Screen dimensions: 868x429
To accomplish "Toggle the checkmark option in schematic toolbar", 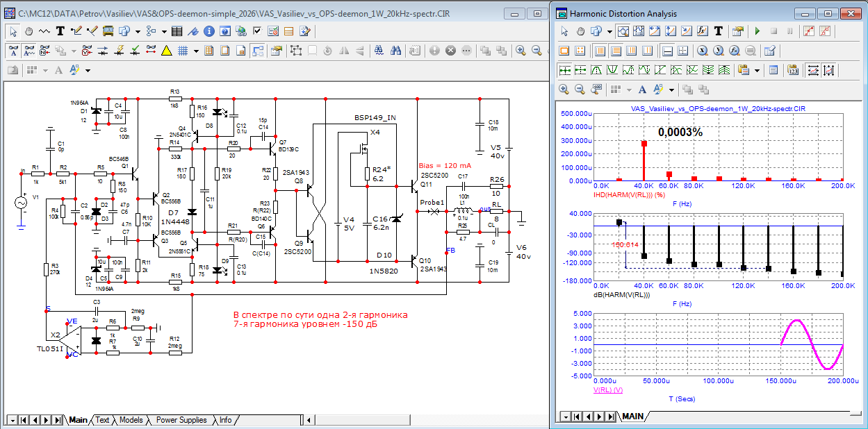I will pos(258,31).
